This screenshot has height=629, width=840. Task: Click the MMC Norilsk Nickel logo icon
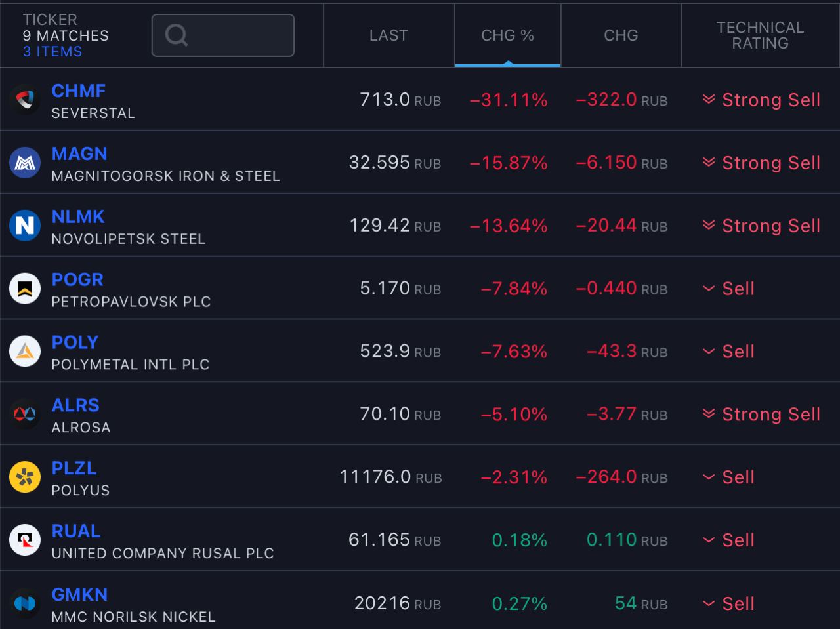[25, 603]
